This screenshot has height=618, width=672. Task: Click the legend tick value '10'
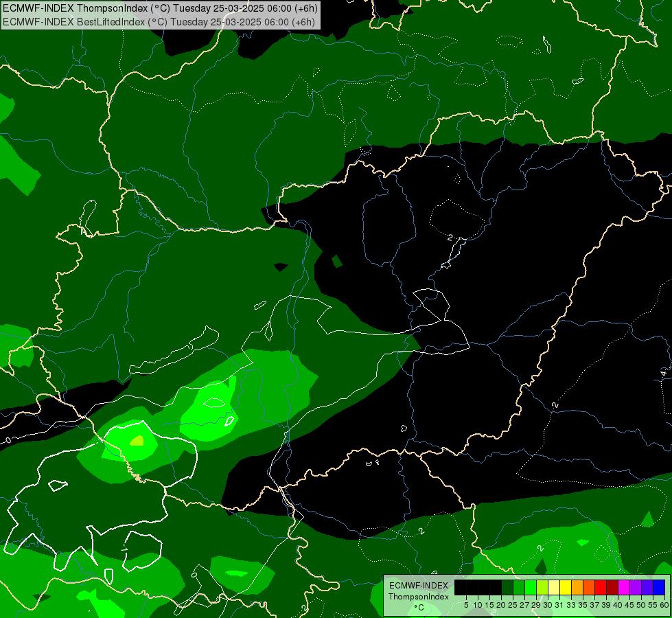478,605
